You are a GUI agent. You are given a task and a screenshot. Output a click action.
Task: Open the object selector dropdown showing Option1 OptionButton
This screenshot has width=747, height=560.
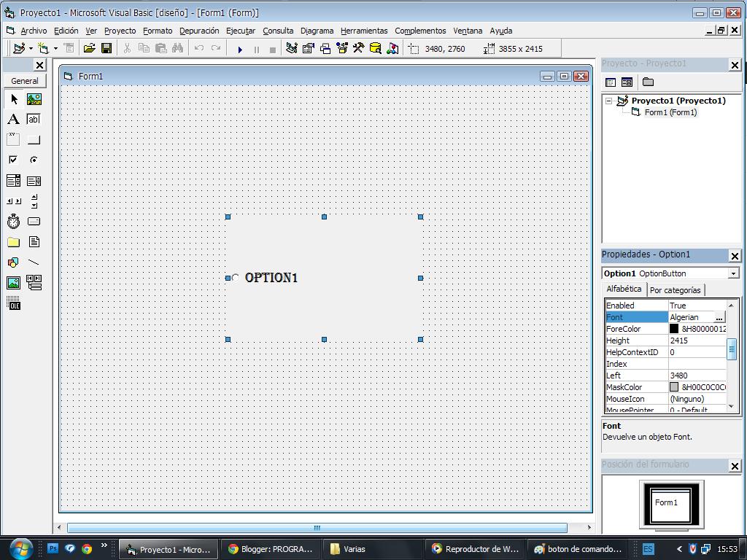click(x=733, y=273)
